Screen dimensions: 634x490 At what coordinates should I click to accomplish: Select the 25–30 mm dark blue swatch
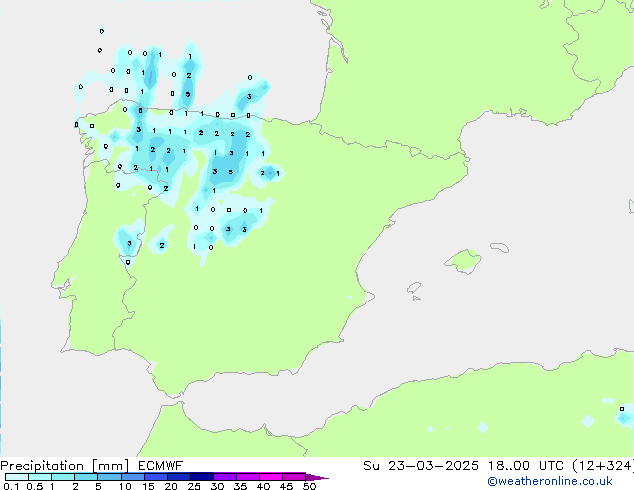pyautogui.click(x=201, y=477)
